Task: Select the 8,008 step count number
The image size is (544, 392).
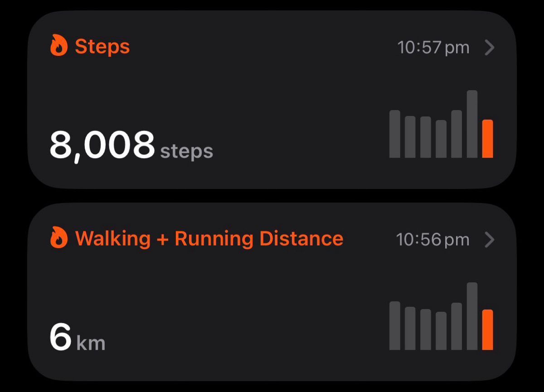Action: point(102,145)
